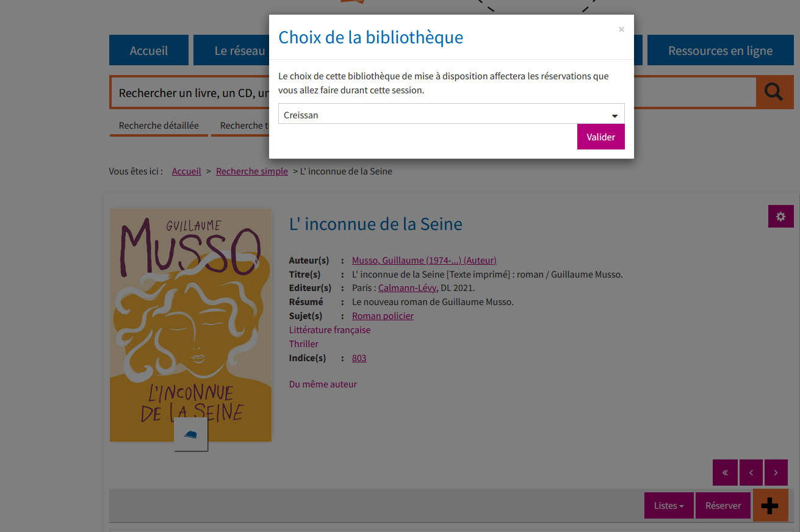This screenshot has height=532, width=800.
Task: Click the Valider button
Action: [600, 137]
